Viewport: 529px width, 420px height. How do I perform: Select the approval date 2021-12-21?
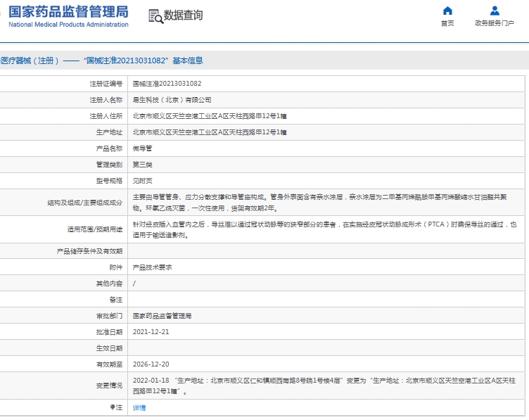click(151, 332)
